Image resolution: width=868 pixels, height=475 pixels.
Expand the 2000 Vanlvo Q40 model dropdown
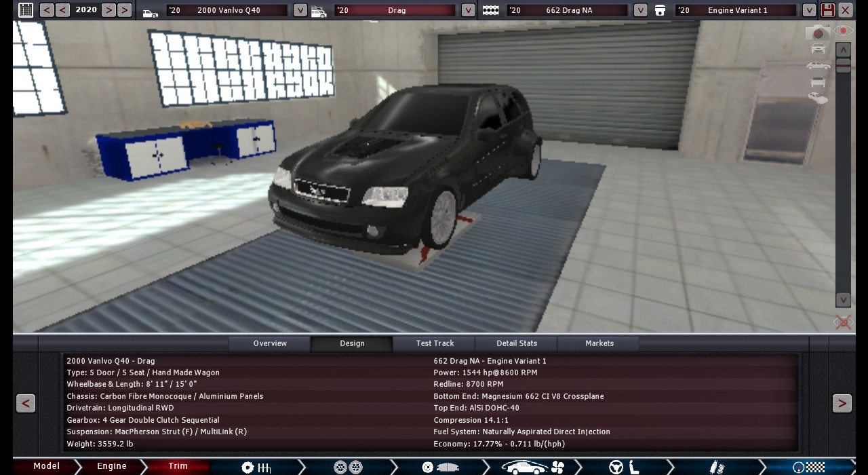coord(300,10)
